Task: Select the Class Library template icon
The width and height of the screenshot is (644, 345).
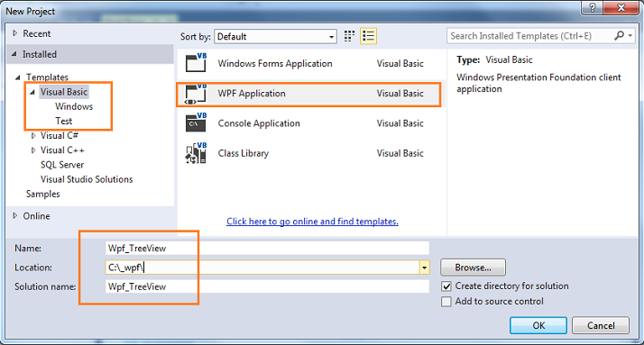Action: pyautogui.click(x=196, y=153)
